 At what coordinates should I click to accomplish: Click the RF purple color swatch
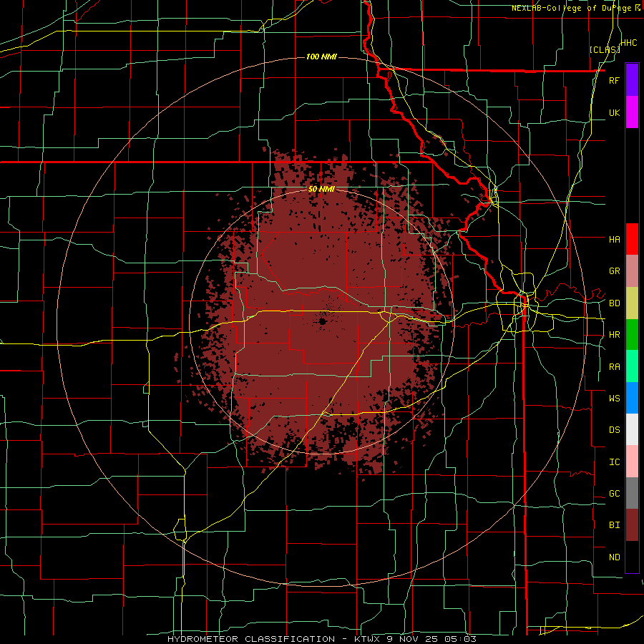coord(632,80)
